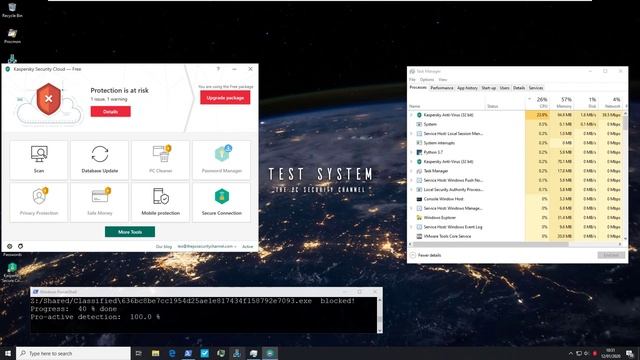Click the green More Tools button
Viewport: 640px width, 360px height.
130,232
